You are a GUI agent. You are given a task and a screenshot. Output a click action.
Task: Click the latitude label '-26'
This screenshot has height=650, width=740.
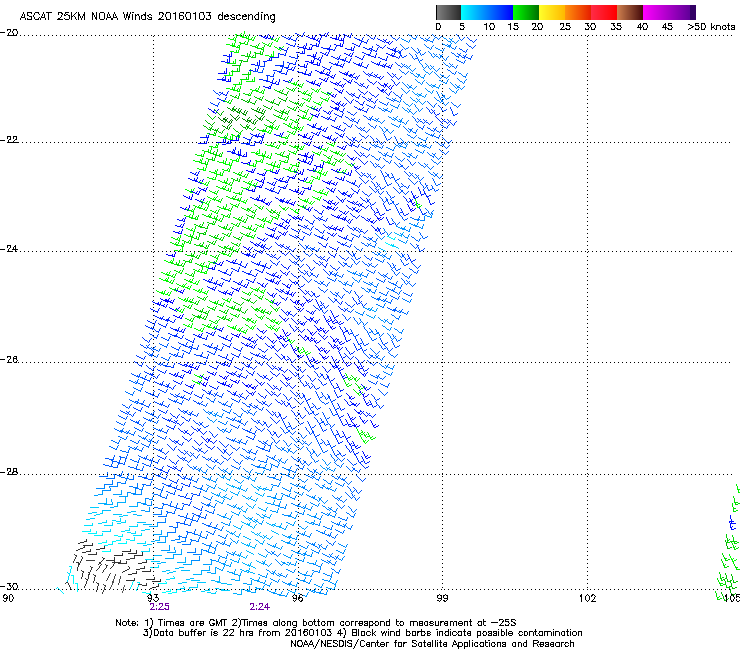[x=9, y=360]
